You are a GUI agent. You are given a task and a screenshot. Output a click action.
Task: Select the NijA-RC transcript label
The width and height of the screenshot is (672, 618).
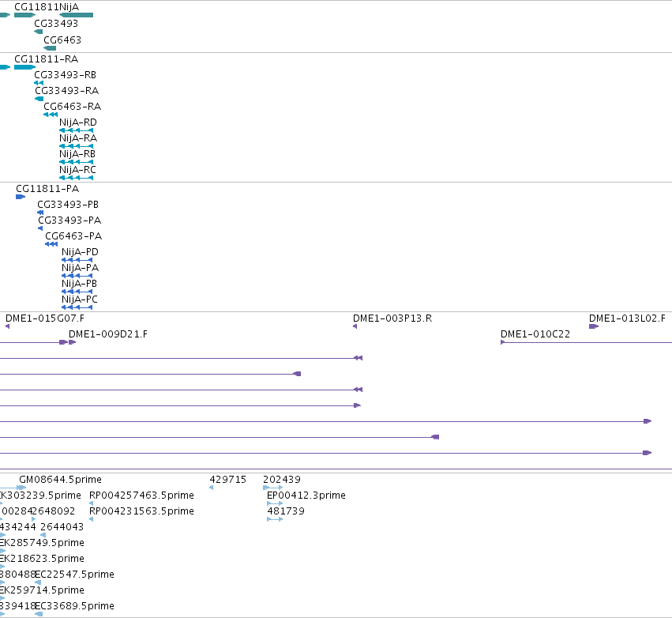[x=77, y=170]
